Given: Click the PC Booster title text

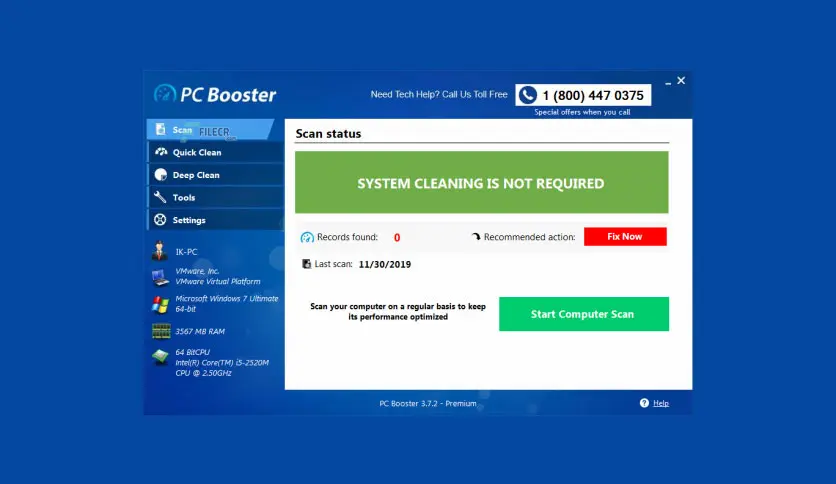Looking at the screenshot, I should tap(228, 95).
